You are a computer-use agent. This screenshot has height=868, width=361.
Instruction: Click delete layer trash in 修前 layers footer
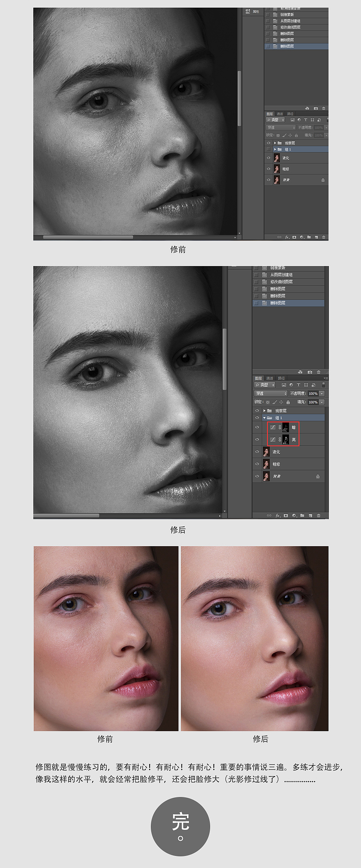tap(324, 237)
